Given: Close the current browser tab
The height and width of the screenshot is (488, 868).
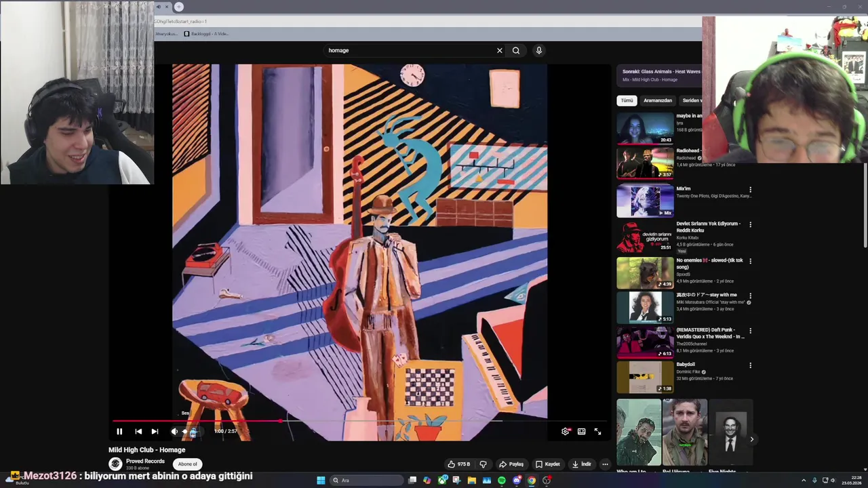Looking at the screenshot, I should (166, 7).
